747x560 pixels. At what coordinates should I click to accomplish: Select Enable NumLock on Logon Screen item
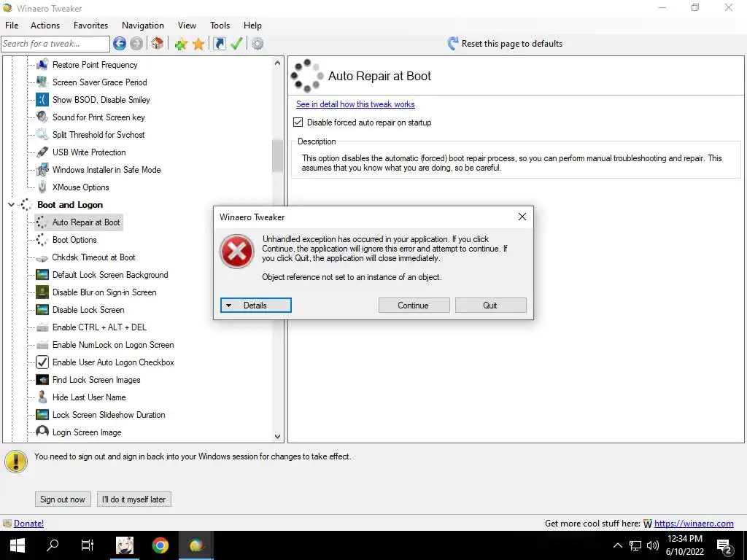[113, 345]
